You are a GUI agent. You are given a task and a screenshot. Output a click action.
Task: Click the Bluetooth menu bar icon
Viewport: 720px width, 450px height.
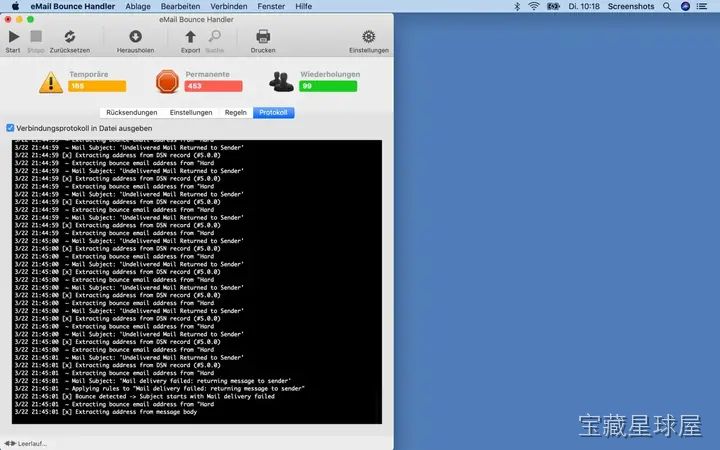[x=517, y=6]
